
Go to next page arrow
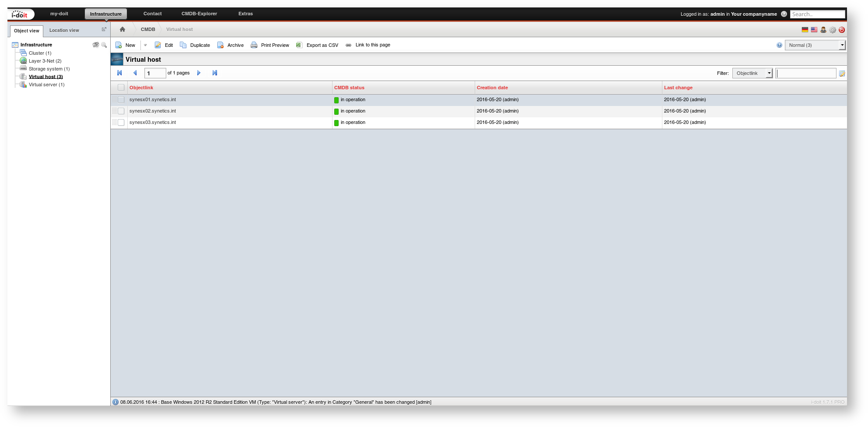[x=199, y=73]
